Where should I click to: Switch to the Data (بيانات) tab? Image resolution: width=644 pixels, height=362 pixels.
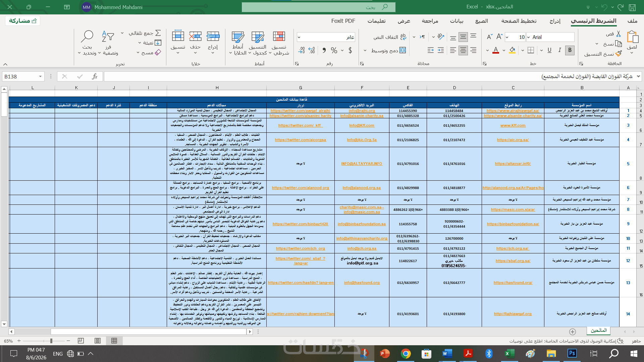click(457, 21)
